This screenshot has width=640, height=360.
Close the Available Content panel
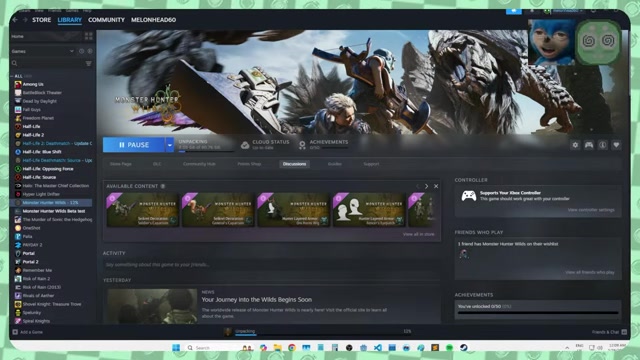coord(436,186)
